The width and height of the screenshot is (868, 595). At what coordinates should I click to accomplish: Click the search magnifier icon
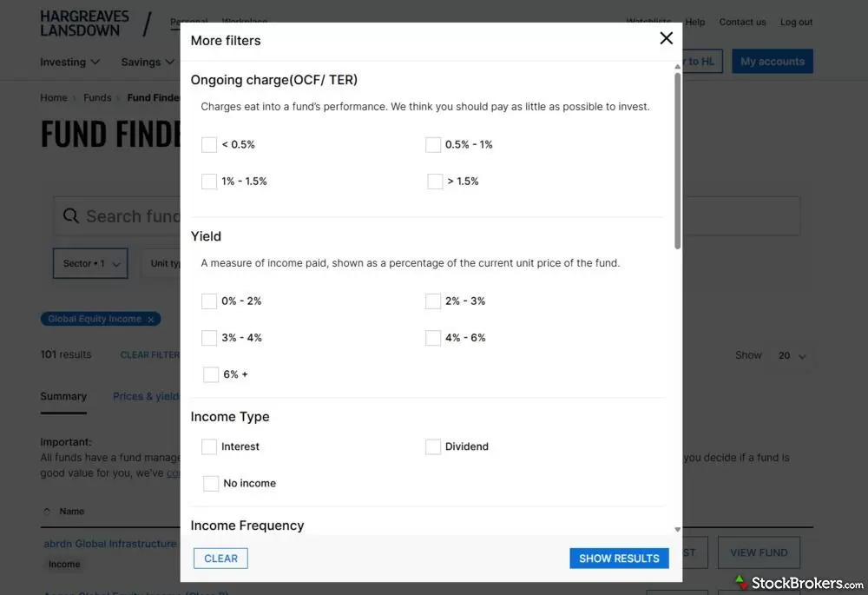tap(71, 216)
